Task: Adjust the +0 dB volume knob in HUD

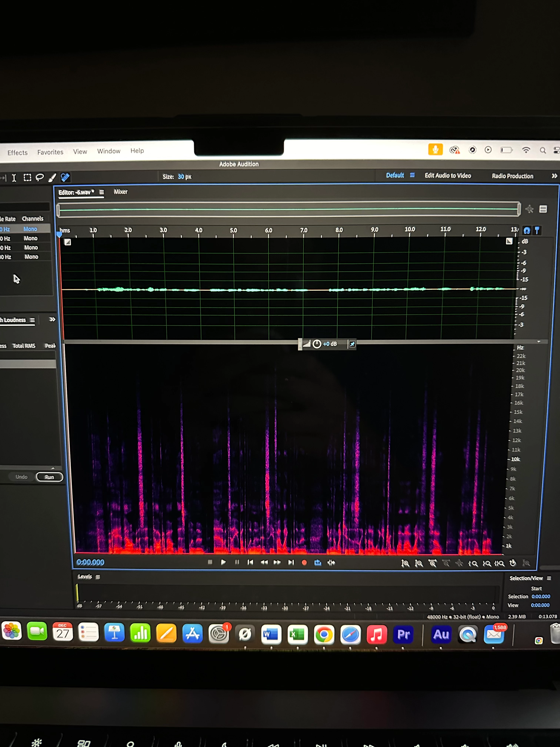Action: click(317, 344)
